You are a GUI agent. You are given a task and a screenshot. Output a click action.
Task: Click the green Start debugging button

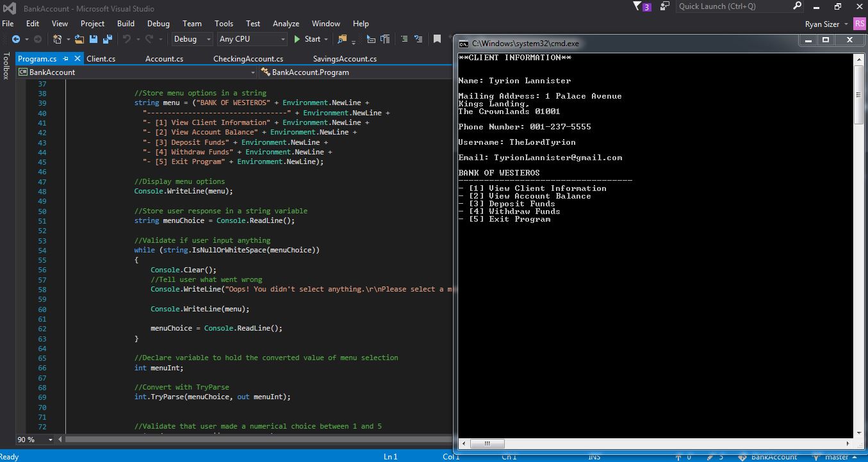point(307,39)
